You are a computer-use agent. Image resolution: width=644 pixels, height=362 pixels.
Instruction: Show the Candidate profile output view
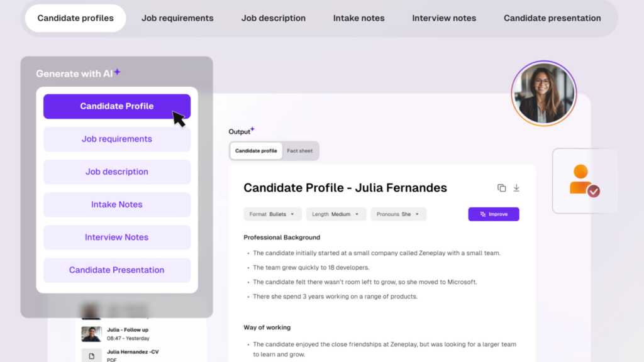[256, 151]
